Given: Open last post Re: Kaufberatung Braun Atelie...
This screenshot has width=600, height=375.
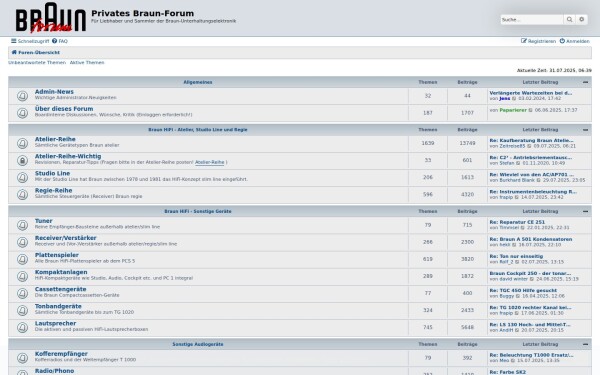Looking at the screenshot, I should [x=532, y=140].
